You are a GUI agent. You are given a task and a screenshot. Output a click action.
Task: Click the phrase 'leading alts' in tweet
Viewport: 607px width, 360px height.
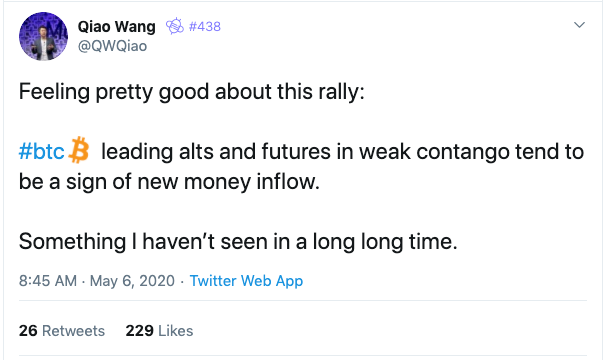pyautogui.click(x=157, y=151)
